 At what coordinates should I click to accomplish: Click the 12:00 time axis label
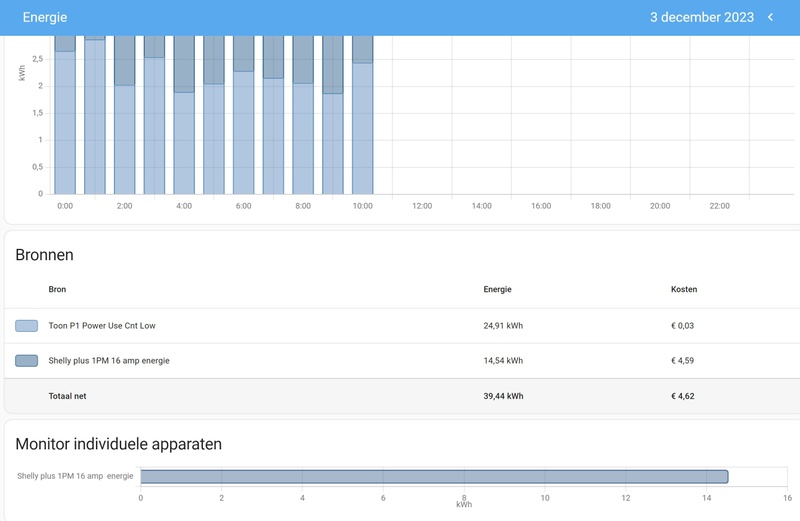[422, 206]
